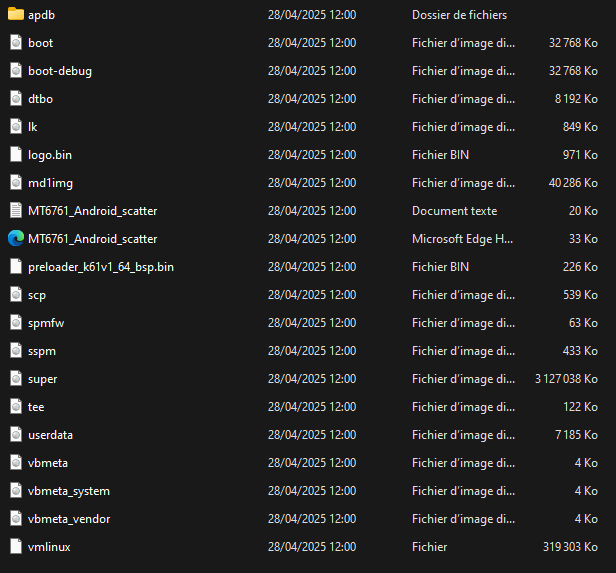Click the boot-debug disk image icon
The image size is (616, 573).
16,70
